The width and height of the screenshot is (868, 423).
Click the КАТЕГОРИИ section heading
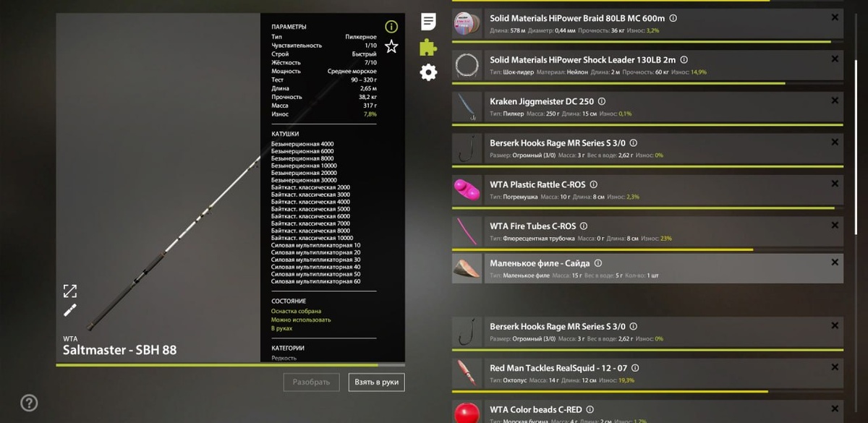(x=288, y=348)
